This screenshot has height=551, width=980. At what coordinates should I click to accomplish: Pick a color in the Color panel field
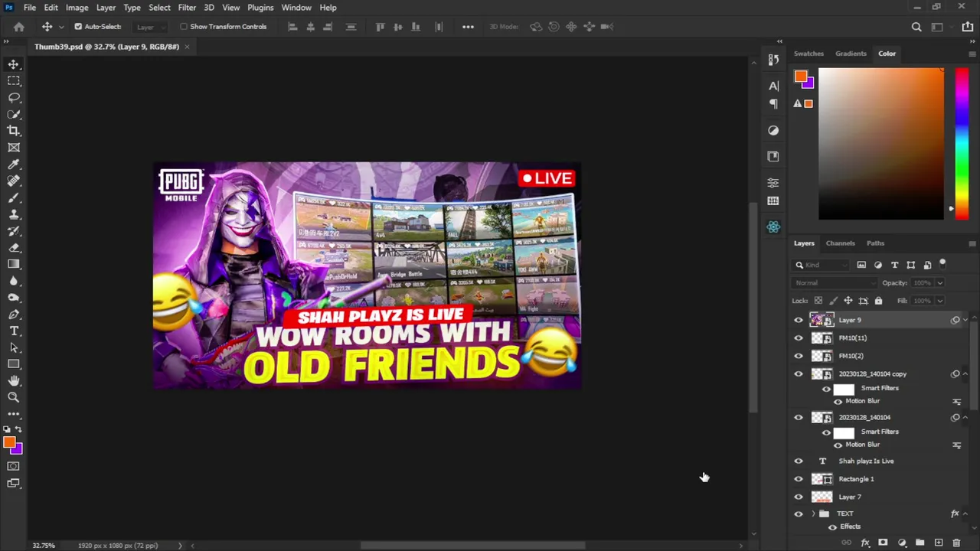pyautogui.click(x=881, y=144)
